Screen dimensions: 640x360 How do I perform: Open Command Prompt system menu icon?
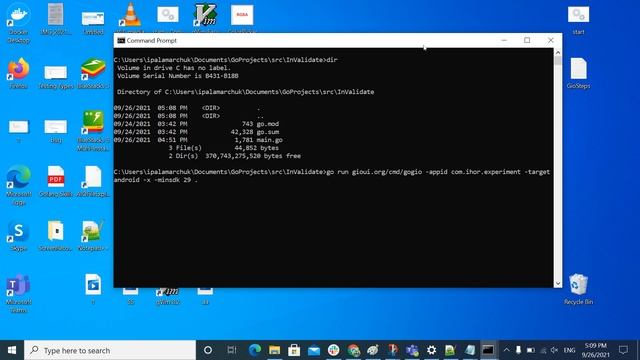click(121, 40)
